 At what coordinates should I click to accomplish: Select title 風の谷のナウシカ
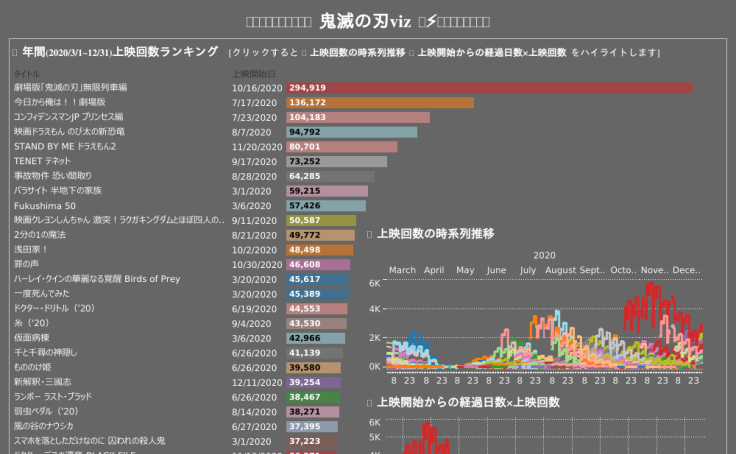[x=44, y=426]
